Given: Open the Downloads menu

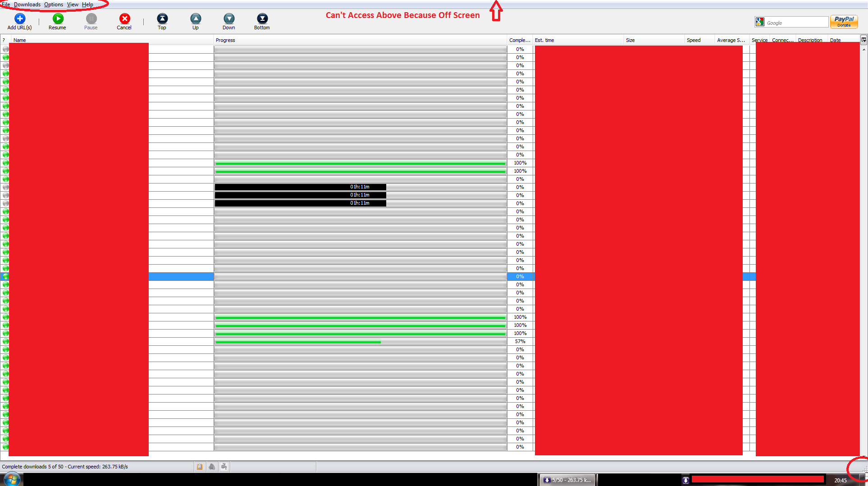Looking at the screenshot, I should click(x=27, y=5).
